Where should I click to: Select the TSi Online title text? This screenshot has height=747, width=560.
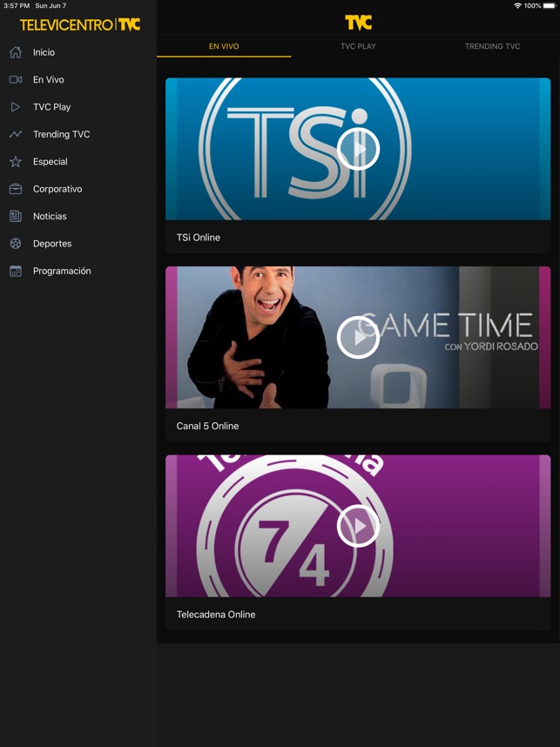[199, 238]
